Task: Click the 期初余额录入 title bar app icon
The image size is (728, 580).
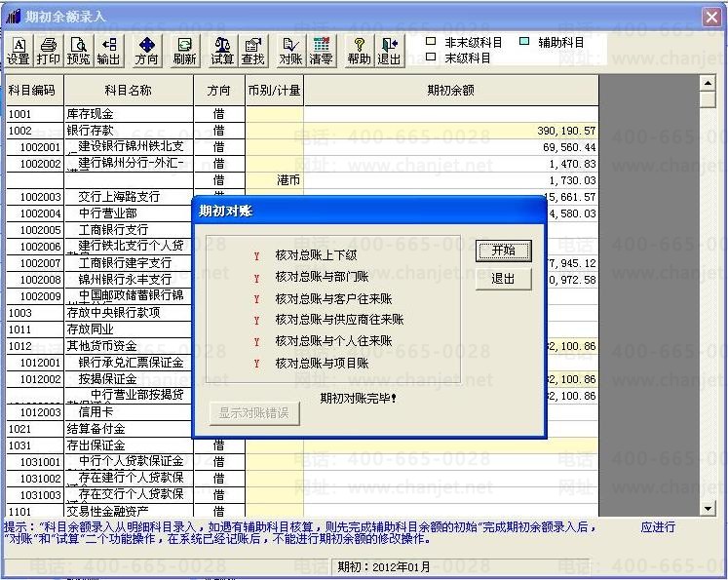Action: click(13, 17)
